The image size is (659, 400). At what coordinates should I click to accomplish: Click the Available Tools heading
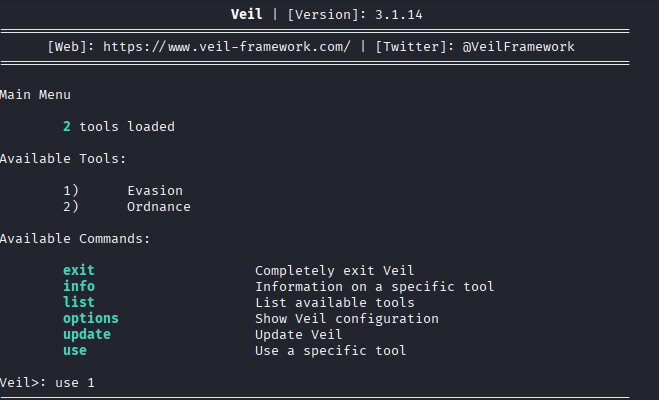(x=64, y=159)
